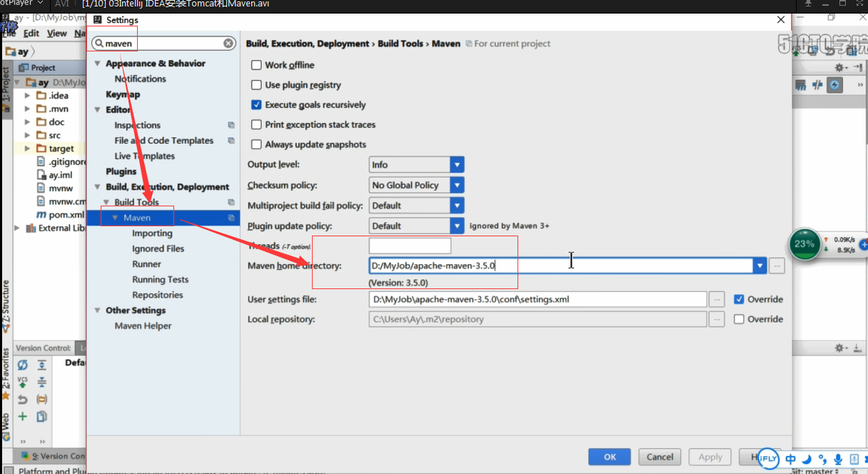Image resolution: width=868 pixels, height=474 pixels.
Task: Enable Print exception stack traces
Action: [256, 124]
